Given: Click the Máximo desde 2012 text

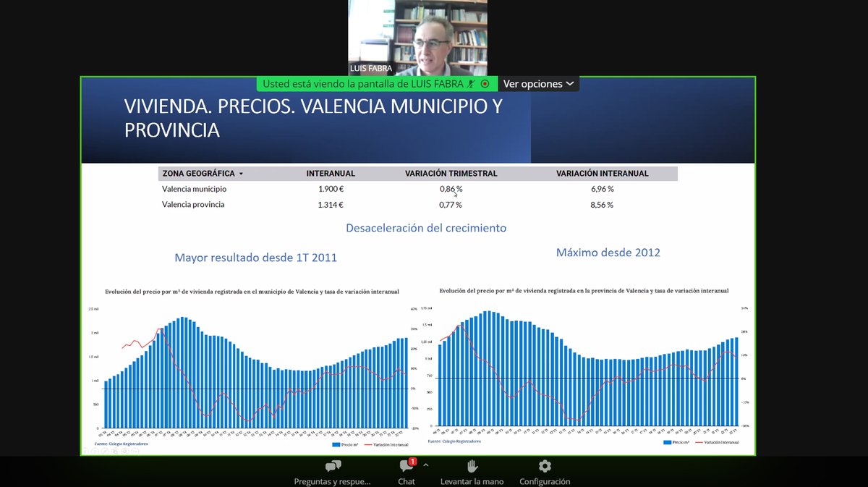Looking at the screenshot, I should [608, 253].
